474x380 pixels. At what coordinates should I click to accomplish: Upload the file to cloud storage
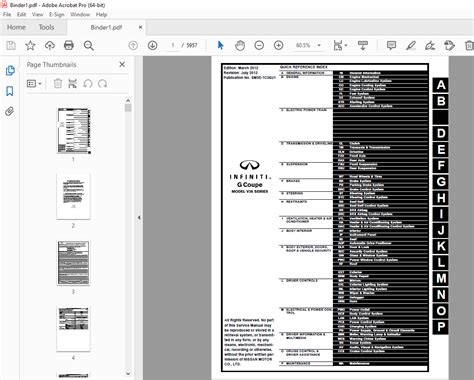pos(50,45)
